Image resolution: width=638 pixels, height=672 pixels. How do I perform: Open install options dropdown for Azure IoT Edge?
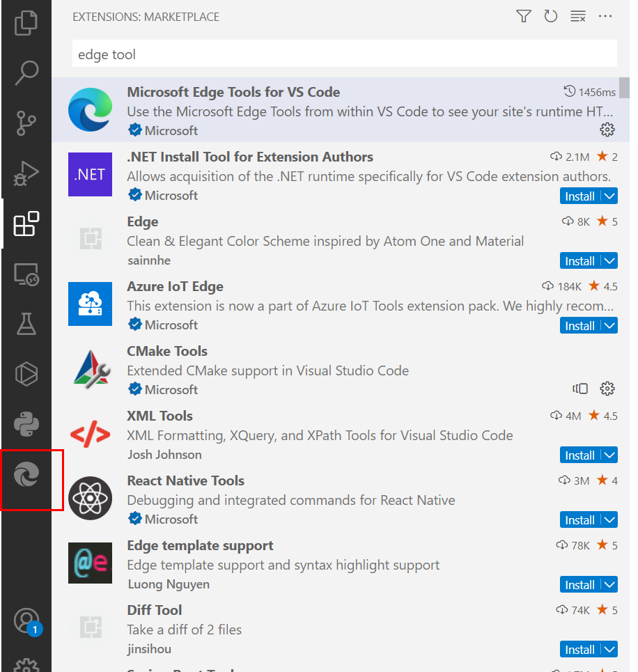coord(611,325)
